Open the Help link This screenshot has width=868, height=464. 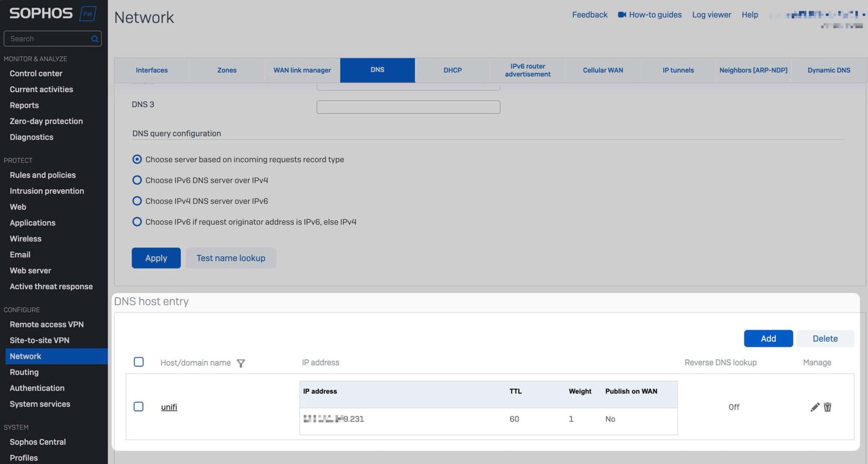pyautogui.click(x=750, y=14)
